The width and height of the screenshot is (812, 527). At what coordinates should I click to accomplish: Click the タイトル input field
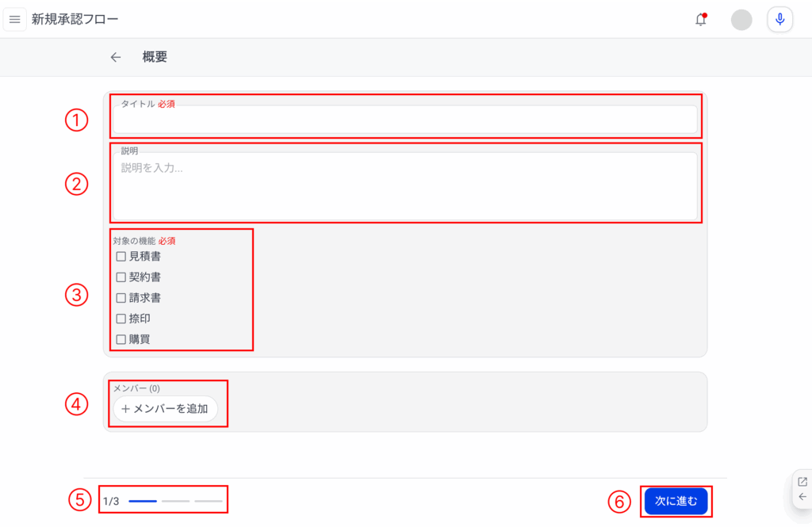(x=405, y=120)
